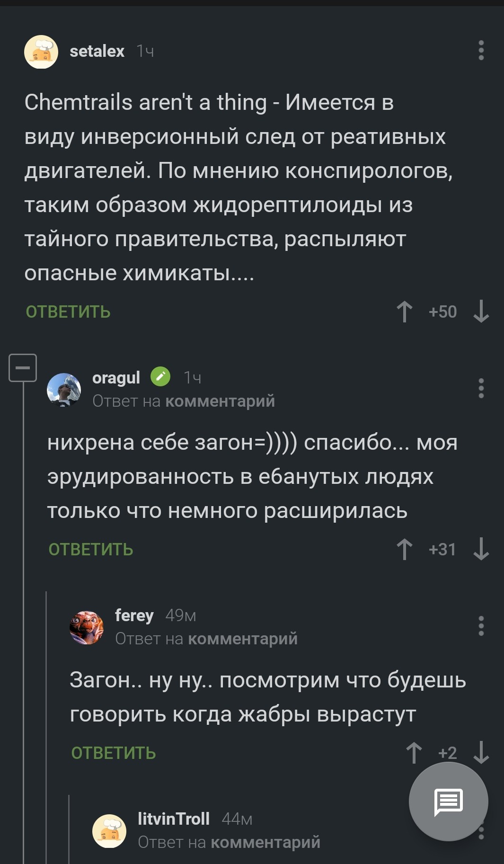Reply to ferey's comment

(114, 753)
